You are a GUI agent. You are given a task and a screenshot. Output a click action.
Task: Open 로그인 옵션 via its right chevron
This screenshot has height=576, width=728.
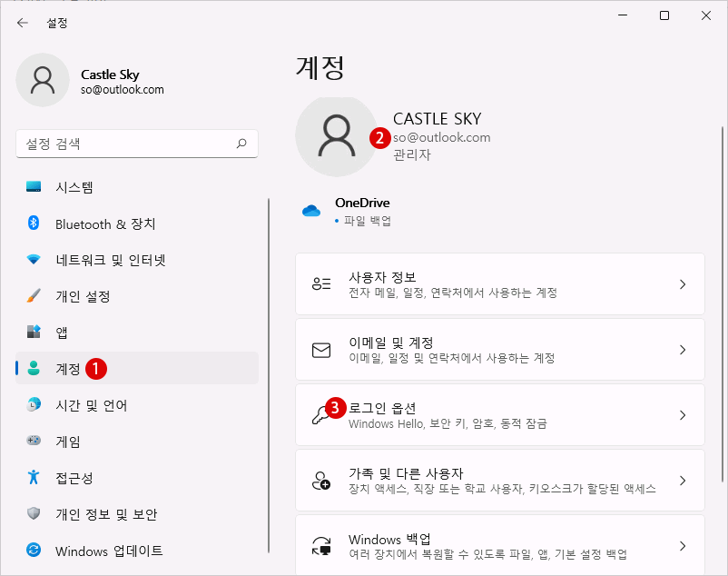click(683, 415)
